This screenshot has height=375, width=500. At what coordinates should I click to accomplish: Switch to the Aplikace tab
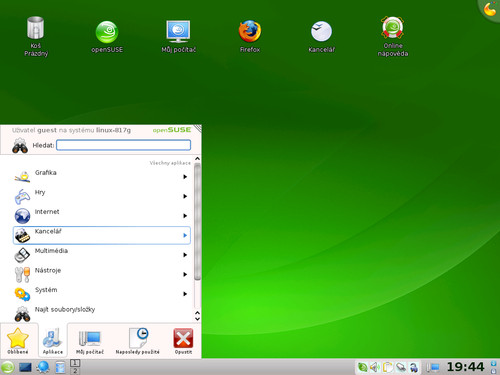tap(53, 341)
